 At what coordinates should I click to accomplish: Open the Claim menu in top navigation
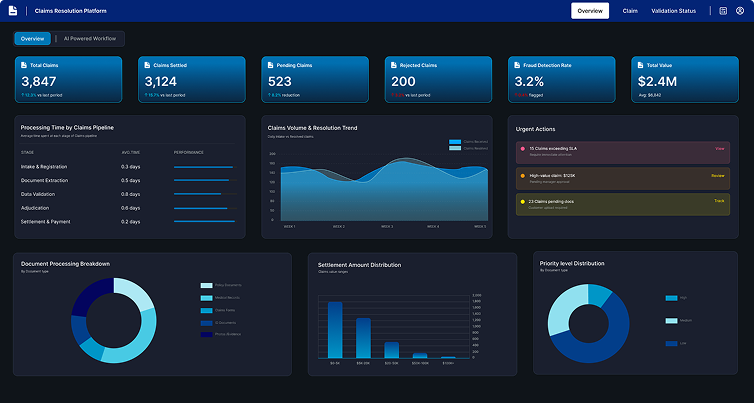click(x=630, y=11)
